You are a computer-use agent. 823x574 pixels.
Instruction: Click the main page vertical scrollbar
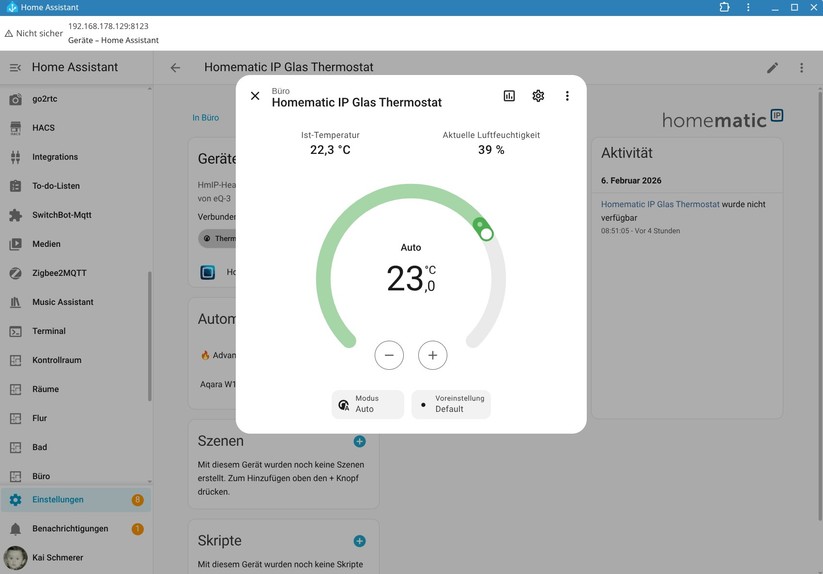[820, 304]
